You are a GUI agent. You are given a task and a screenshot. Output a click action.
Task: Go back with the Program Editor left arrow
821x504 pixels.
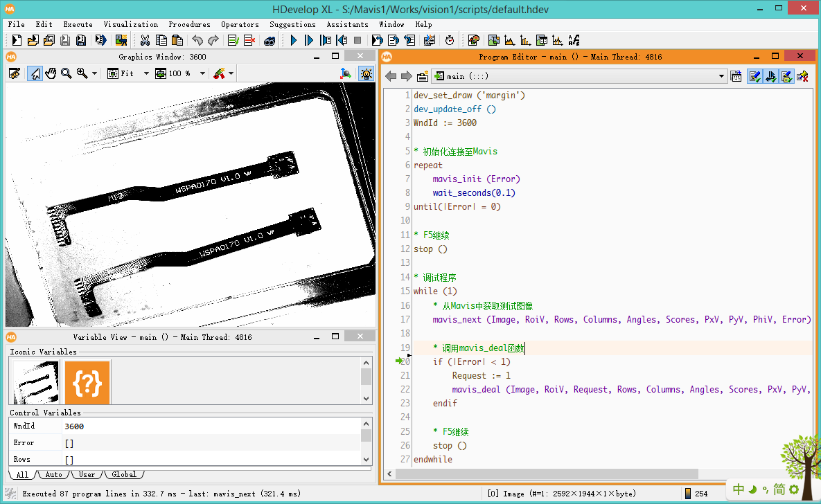pos(391,76)
